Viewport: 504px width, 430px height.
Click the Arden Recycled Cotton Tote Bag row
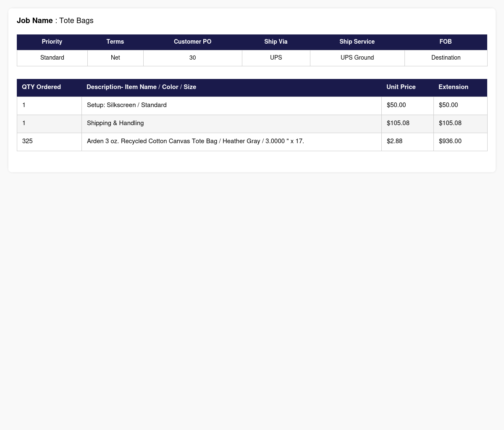(252, 142)
